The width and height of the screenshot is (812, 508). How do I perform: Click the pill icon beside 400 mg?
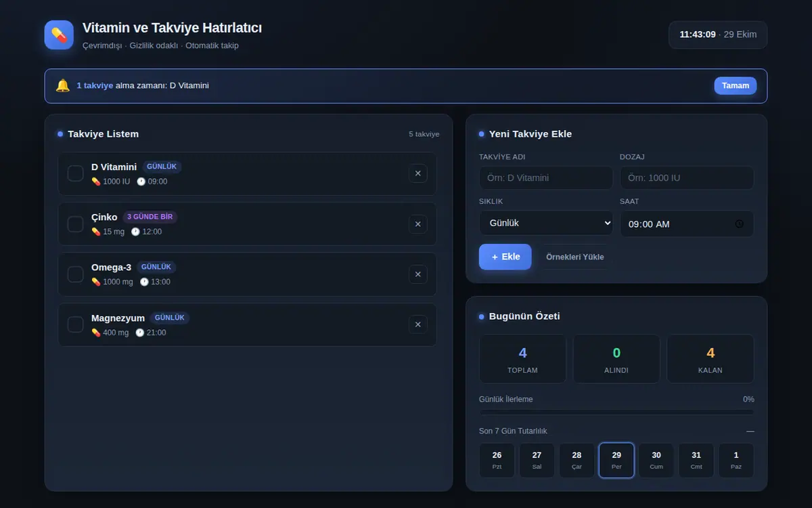pyautogui.click(x=96, y=333)
